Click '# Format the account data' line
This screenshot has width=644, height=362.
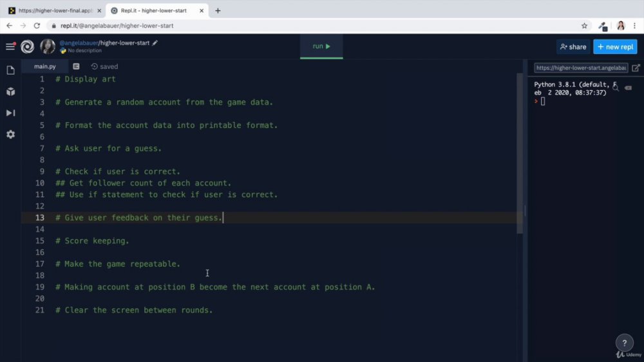pyautogui.click(x=167, y=126)
